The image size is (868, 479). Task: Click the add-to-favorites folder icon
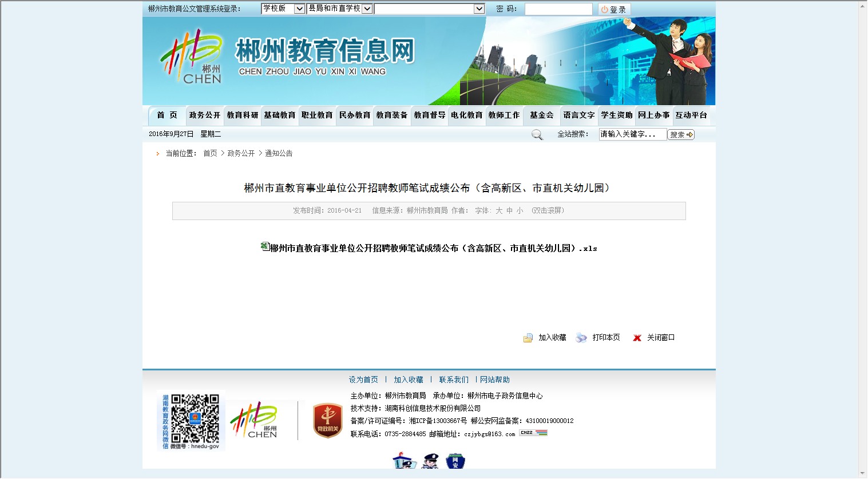coord(528,338)
